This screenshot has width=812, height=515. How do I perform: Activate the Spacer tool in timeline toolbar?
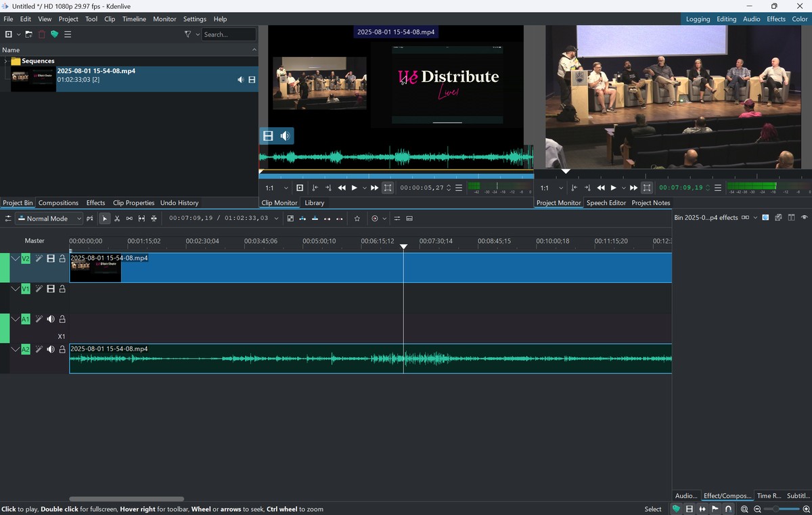[129, 219]
